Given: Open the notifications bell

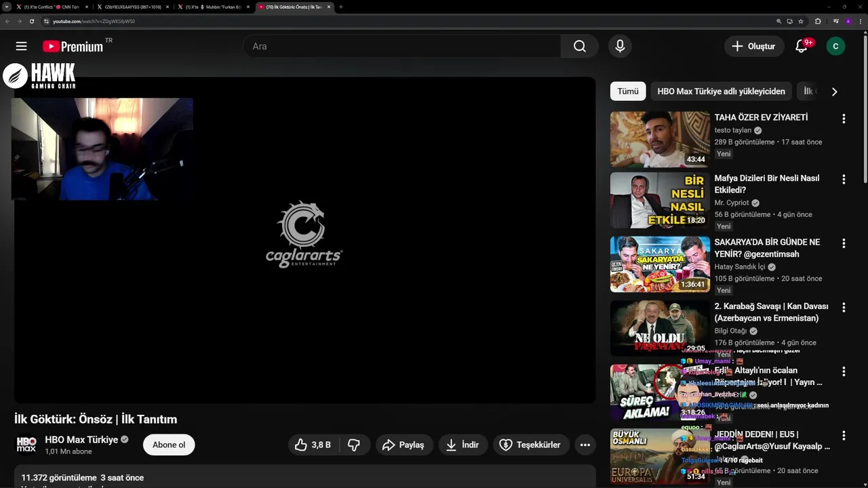Looking at the screenshot, I should tap(802, 46).
